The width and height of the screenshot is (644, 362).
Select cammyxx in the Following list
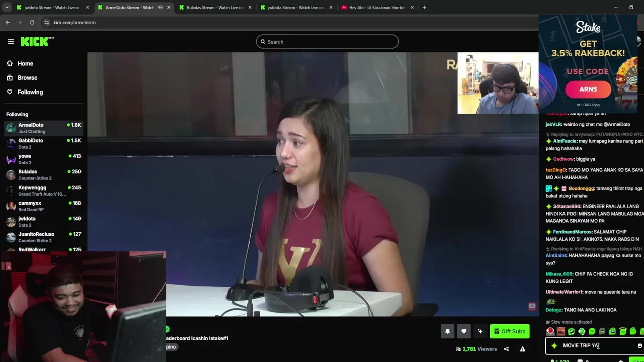coord(43,206)
